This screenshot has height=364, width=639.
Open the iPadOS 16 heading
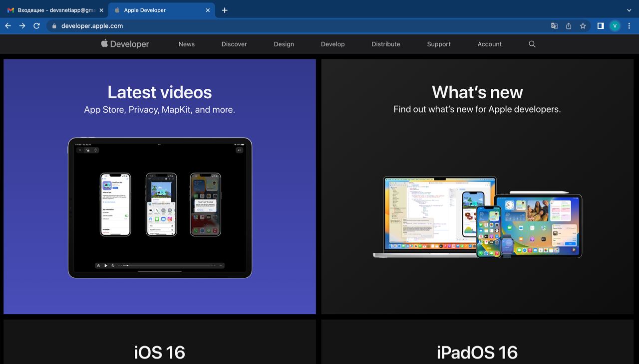[x=477, y=353]
